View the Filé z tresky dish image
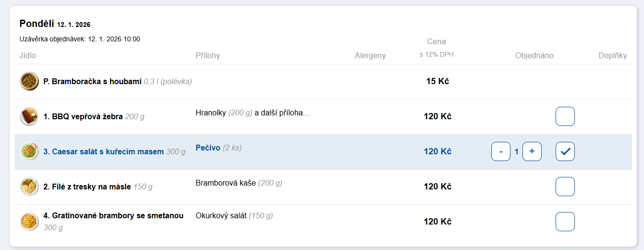644x250 pixels. click(29, 187)
